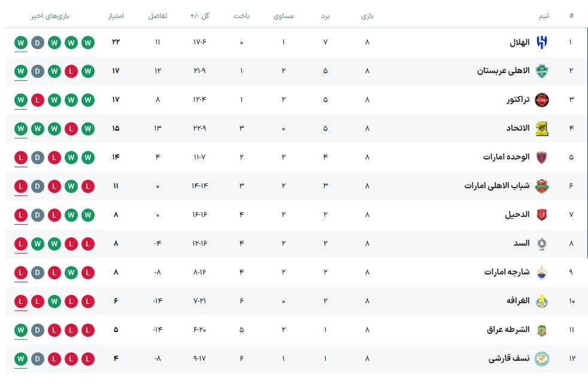The image size is (588, 383).
Task: Click السد's underlined leftmost L badge
Action: (x=21, y=243)
